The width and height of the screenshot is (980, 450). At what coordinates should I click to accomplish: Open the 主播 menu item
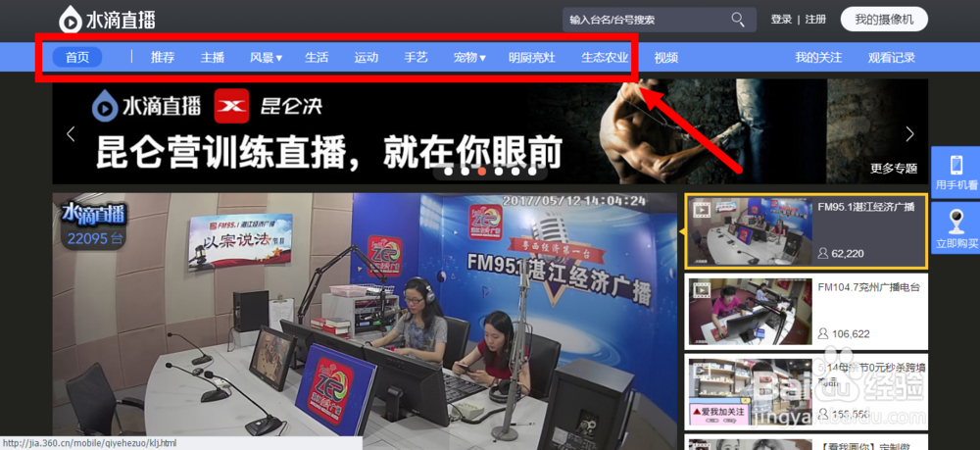(x=213, y=58)
